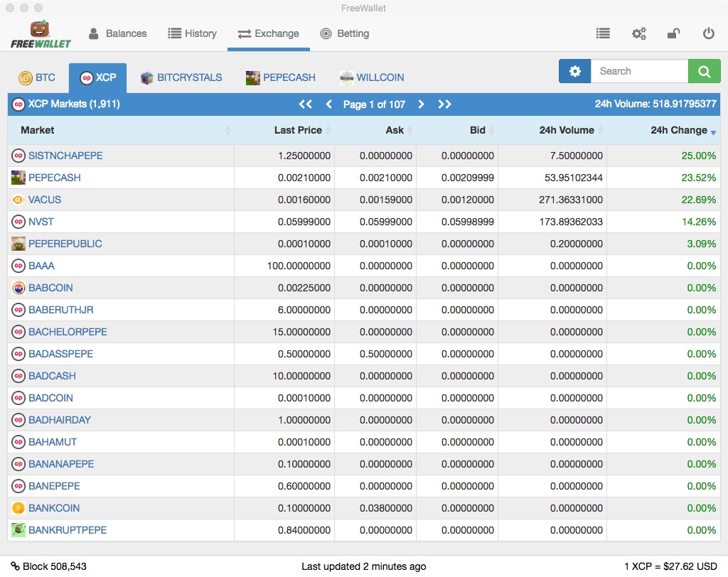Open the Balances section
The width and height of the screenshot is (728, 577).
(117, 33)
